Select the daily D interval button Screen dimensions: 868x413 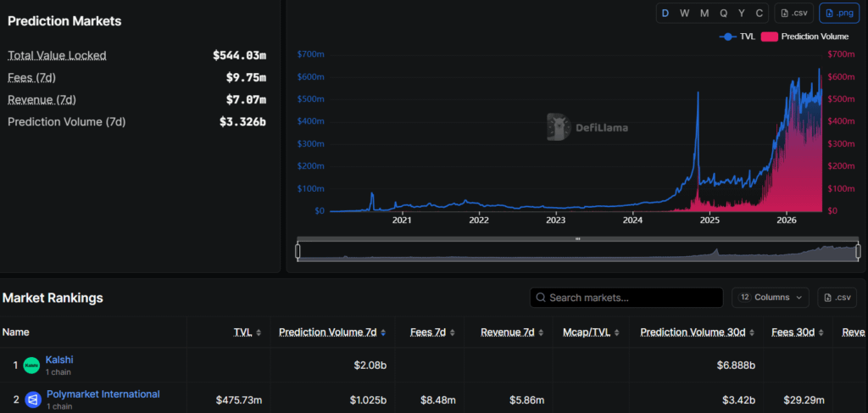(665, 14)
